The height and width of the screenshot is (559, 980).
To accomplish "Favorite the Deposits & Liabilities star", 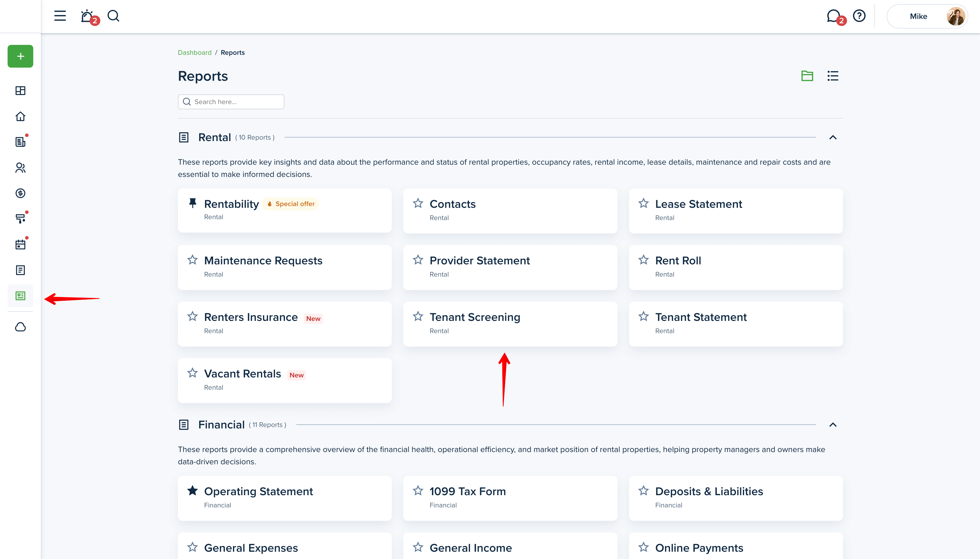I will click(643, 491).
